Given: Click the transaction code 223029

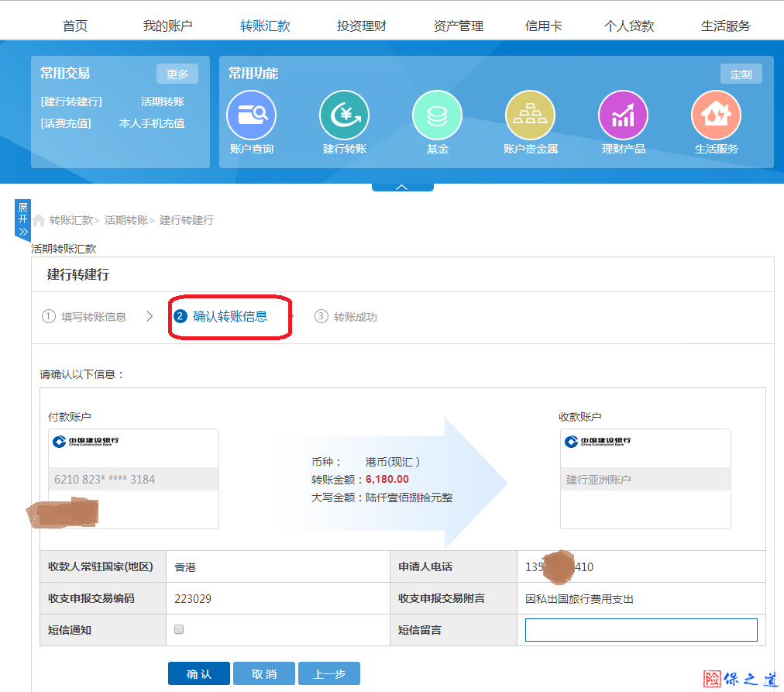Looking at the screenshot, I should [193, 598].
